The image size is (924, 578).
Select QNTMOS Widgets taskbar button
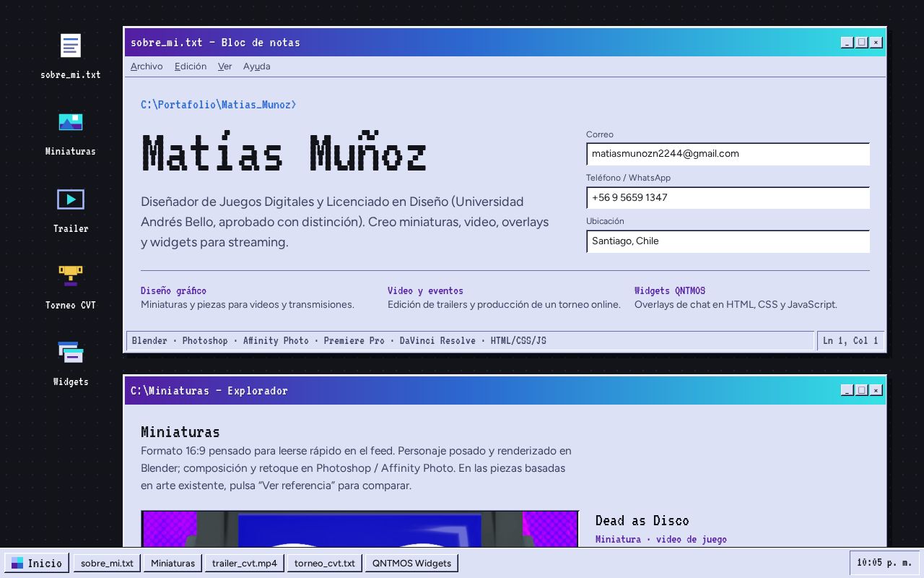tap(411, 563)
